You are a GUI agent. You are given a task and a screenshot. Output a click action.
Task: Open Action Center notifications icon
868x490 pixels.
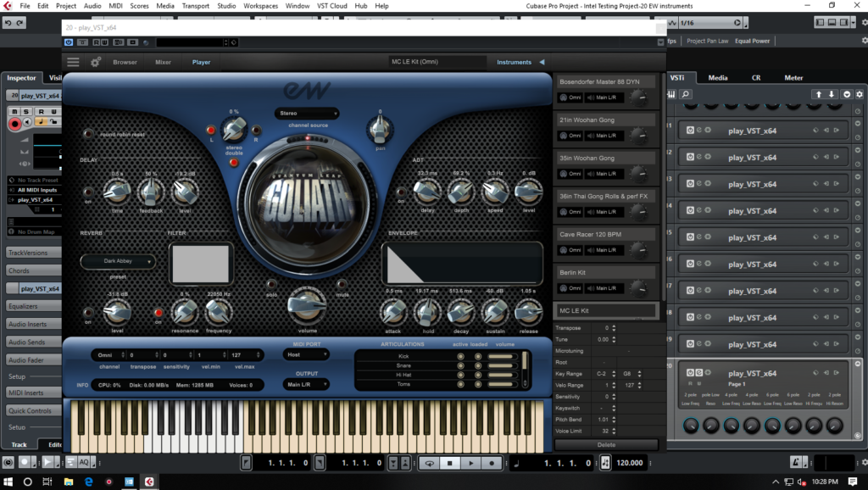853,482
